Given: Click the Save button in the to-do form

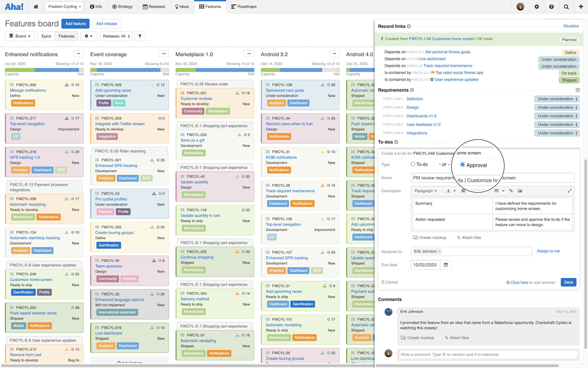Looking at the screenshot, I should tap(568, 282).
